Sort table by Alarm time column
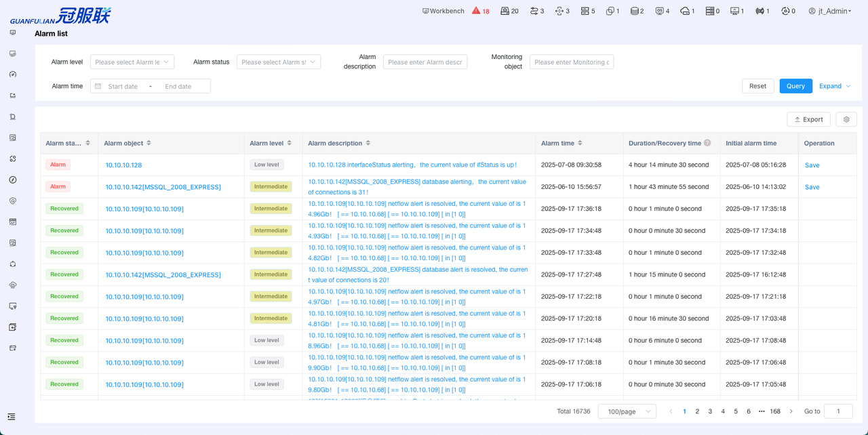The image size is (868, 435). pyautogui.click(x=580, y=143)
